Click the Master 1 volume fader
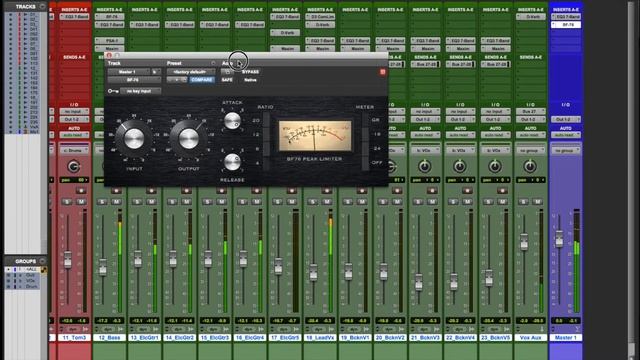The height and width of the screenshot is (360, 640). click(x=559, y=239)
